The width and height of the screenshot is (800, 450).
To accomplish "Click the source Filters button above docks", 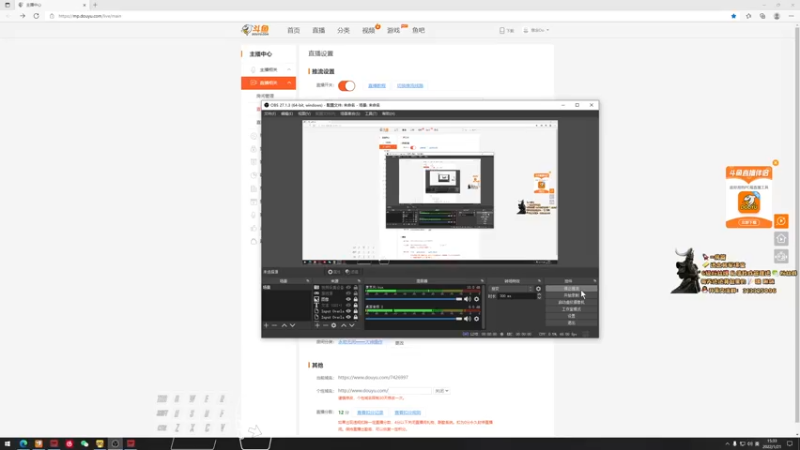I will coord(352,272).
